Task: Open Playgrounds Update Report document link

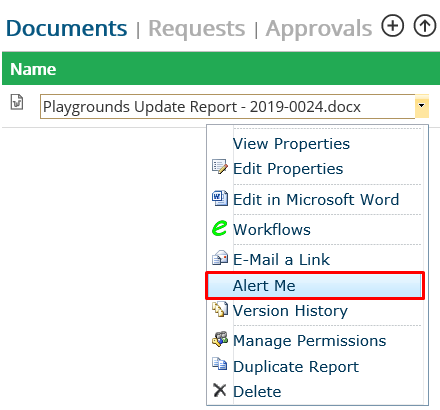Action: point(202,107)
